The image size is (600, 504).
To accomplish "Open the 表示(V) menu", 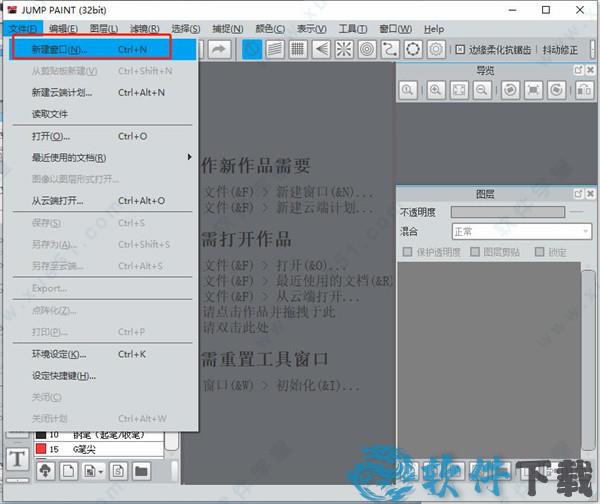I will coord(312,29).
